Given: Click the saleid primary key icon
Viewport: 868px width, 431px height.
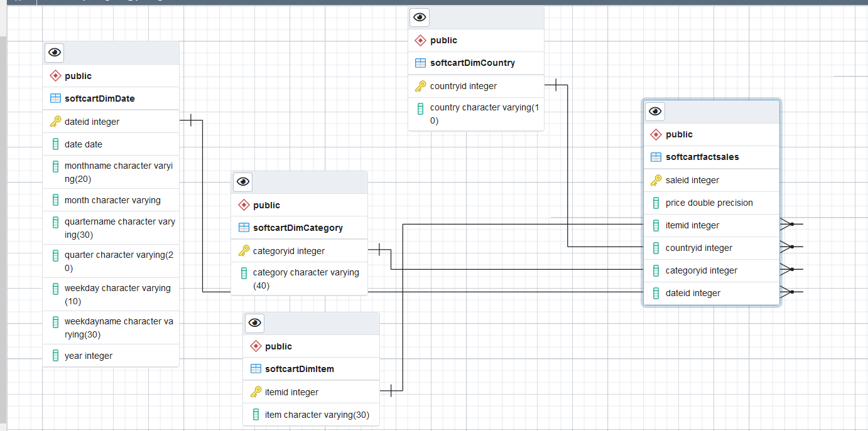Looking at the screenshot, I should pos(656,180).
